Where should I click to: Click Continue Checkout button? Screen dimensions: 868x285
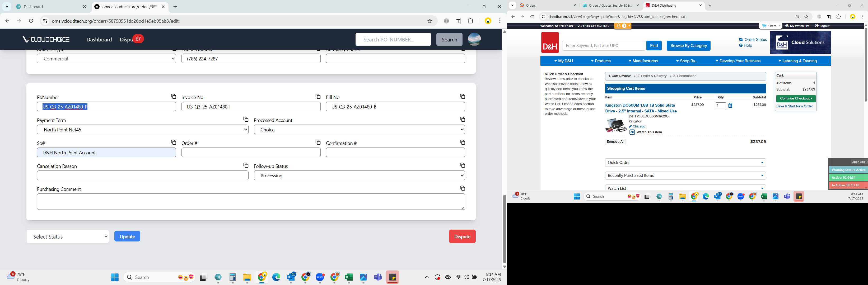796,99
